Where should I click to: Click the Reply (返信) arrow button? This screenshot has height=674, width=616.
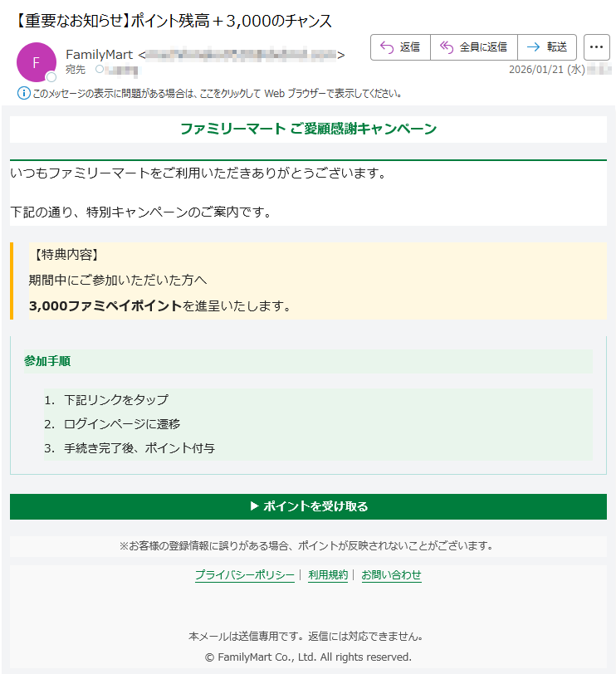[400, 47]
